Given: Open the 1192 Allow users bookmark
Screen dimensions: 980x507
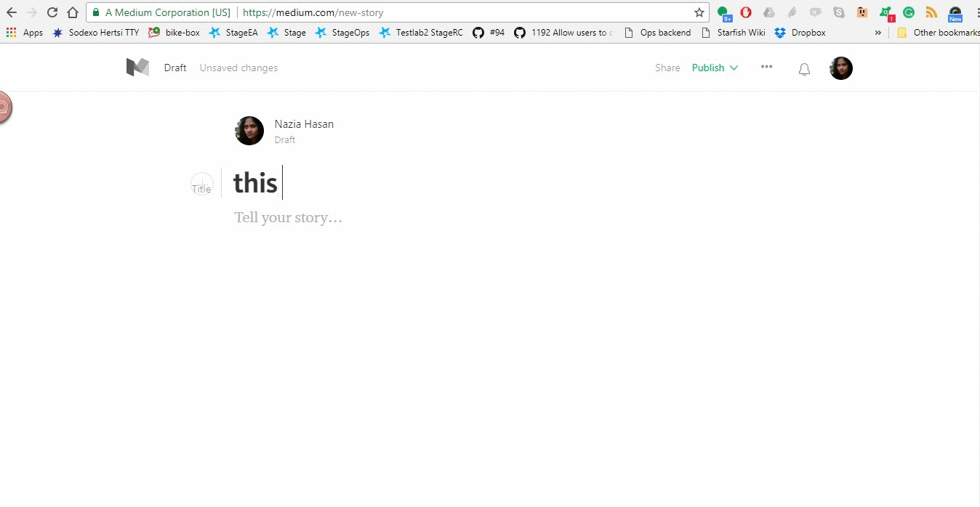Looking at the screenshot, I should click(563, 33).
